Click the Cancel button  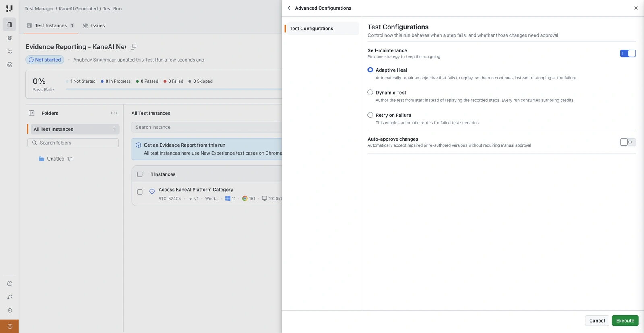[x=597, y=321]
